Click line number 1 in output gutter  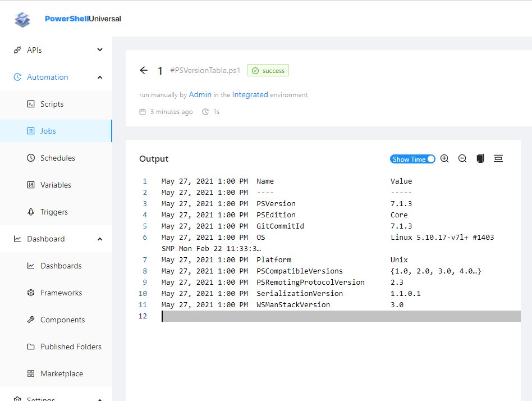145,181
